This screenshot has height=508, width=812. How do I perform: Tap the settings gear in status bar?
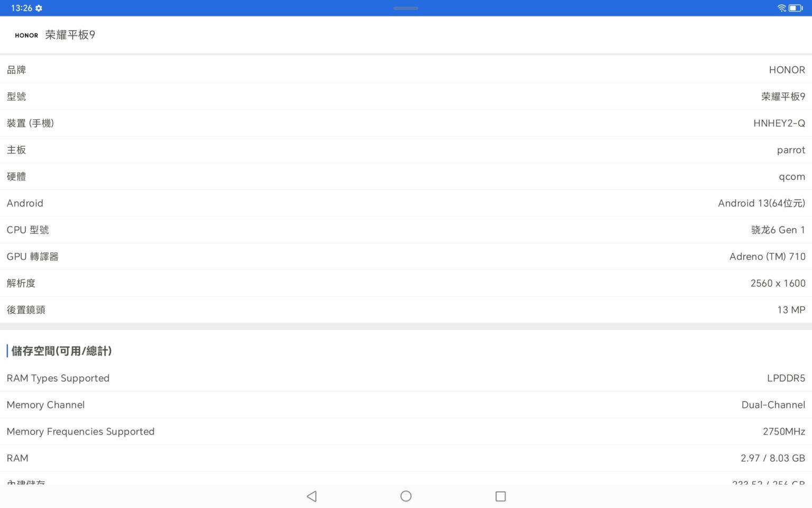coord(39,8)
